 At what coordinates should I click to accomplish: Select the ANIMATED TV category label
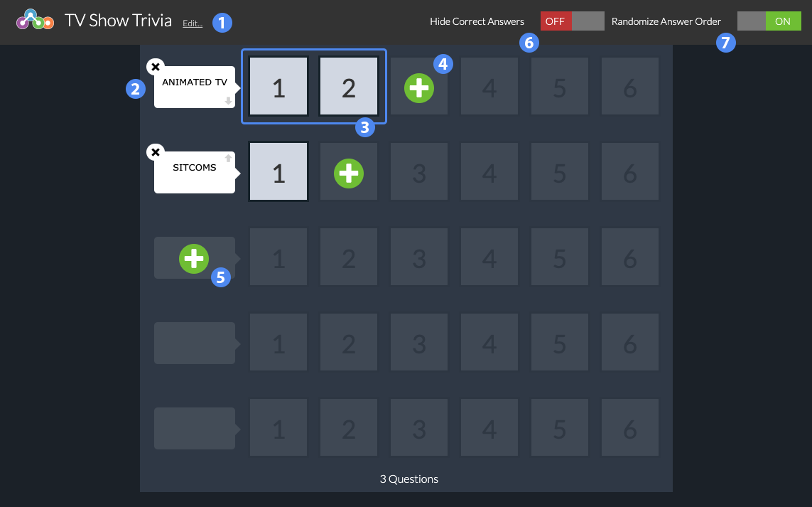click(x=195, y=82)
